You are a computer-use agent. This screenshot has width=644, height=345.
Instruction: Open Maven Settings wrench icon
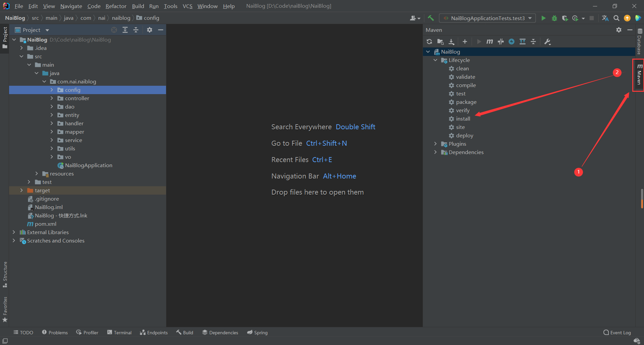coord(547,42)
